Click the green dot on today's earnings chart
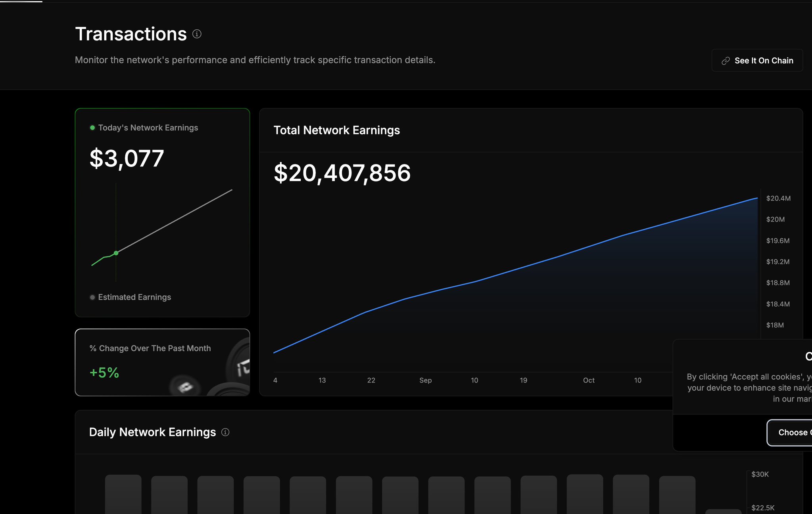The width and height of the screenshot is (812, 514). 116,253
